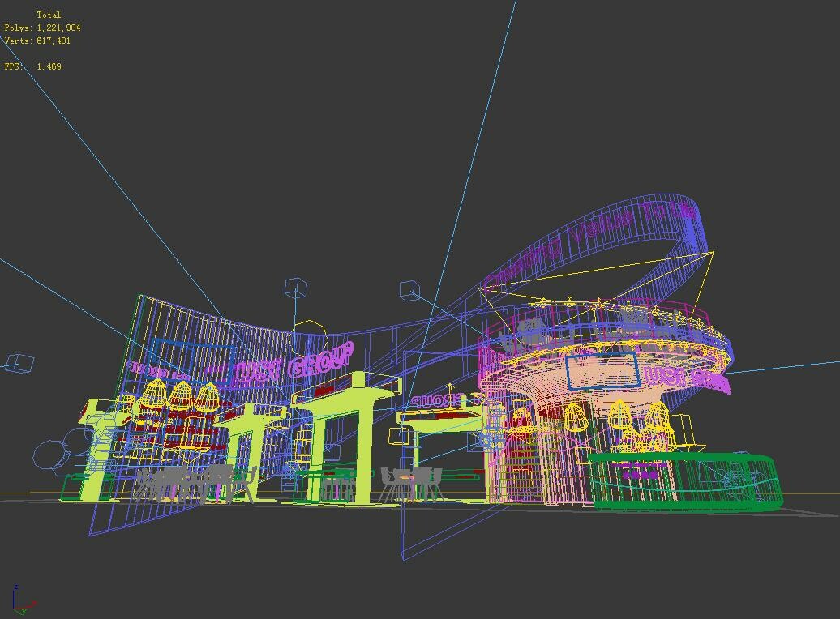Click the Total label in the stats overlay
The height and width of the screenshot is (619, 840).
pyautogui.click(x=47, y=14)
